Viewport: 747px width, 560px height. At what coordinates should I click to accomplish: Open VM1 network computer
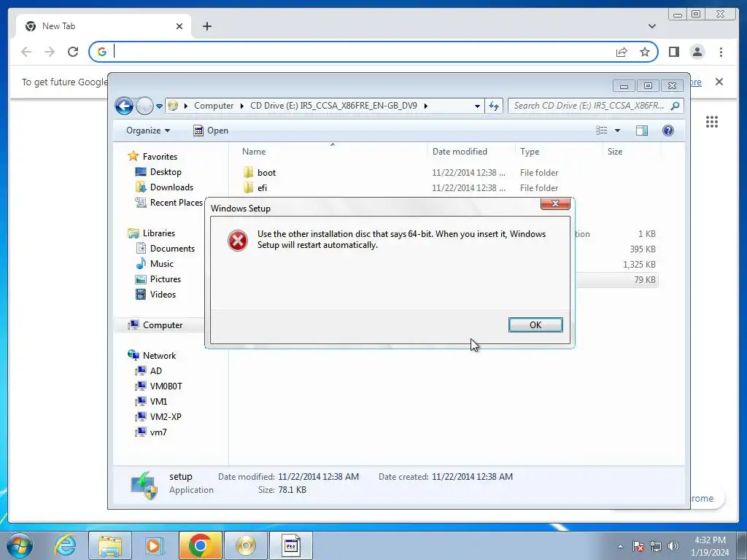tap(158, 402)
